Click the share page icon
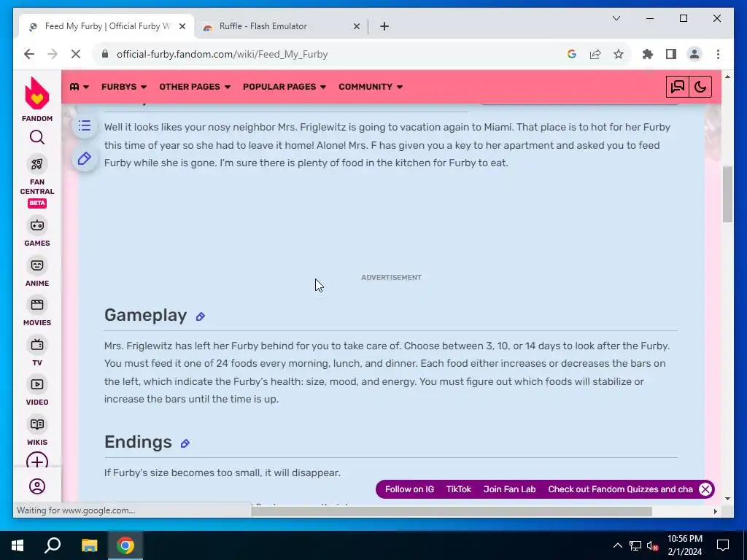This screenshot has width=747, height=560. [x=595, y=54]
